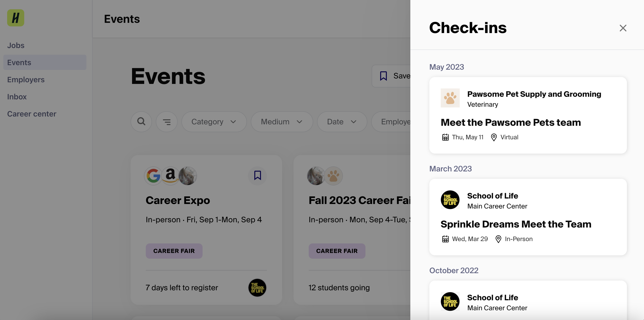Image resolution: width=644 pixels, height=320 pixels.
Task: Click the Handshake logo icon
Action: tap(15, 18)
